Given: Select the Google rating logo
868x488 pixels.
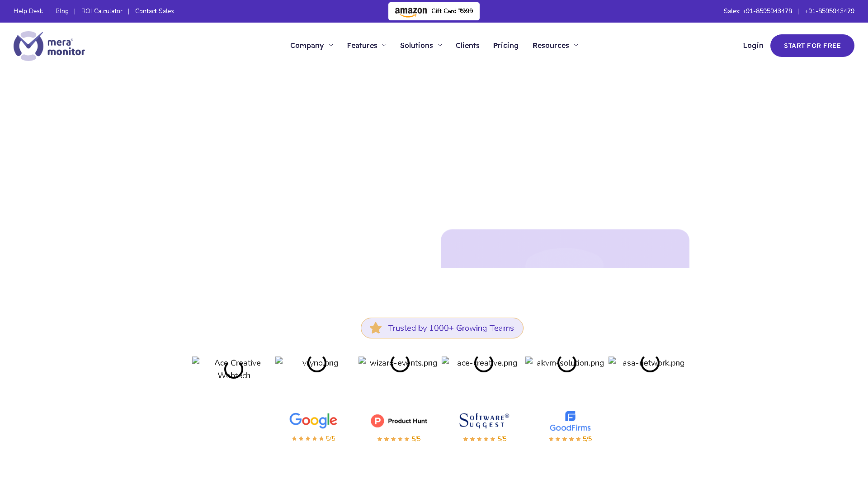Looking at the screenshot, I should click(x=313, y=420).
